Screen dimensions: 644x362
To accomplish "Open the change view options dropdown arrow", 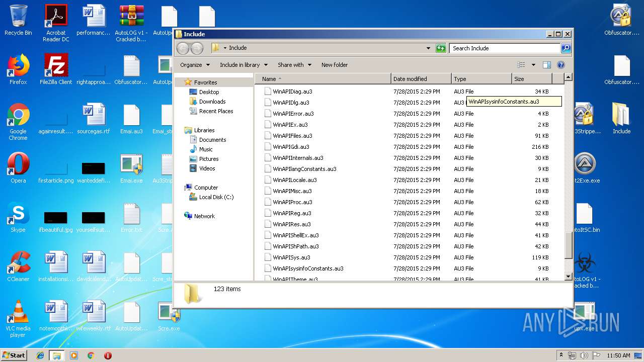I will (x=533, y=65).
